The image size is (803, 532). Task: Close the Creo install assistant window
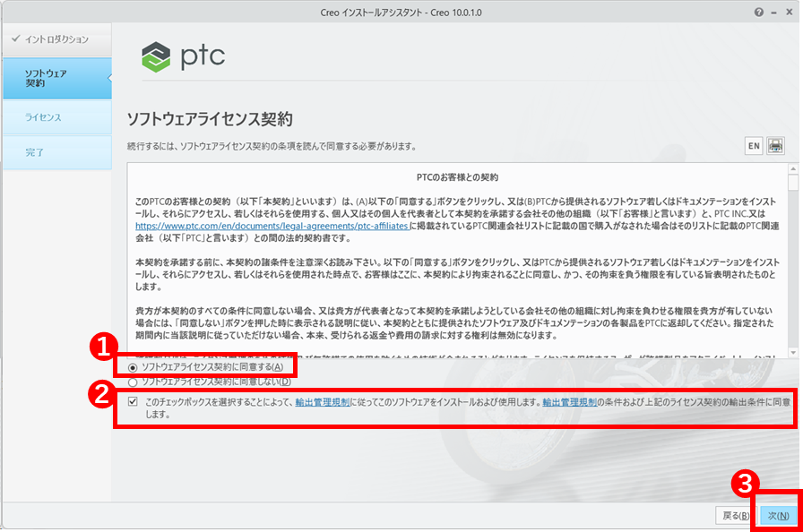click(789, 13)
